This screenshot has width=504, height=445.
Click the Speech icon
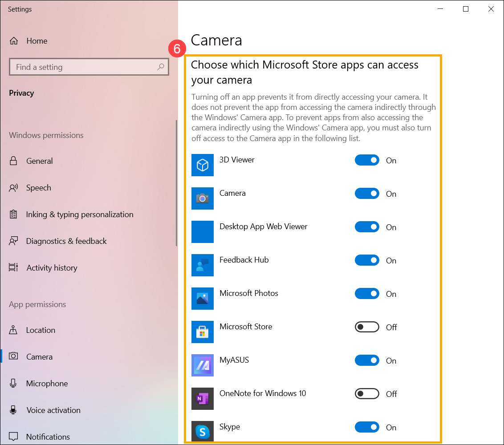point(13,188)
